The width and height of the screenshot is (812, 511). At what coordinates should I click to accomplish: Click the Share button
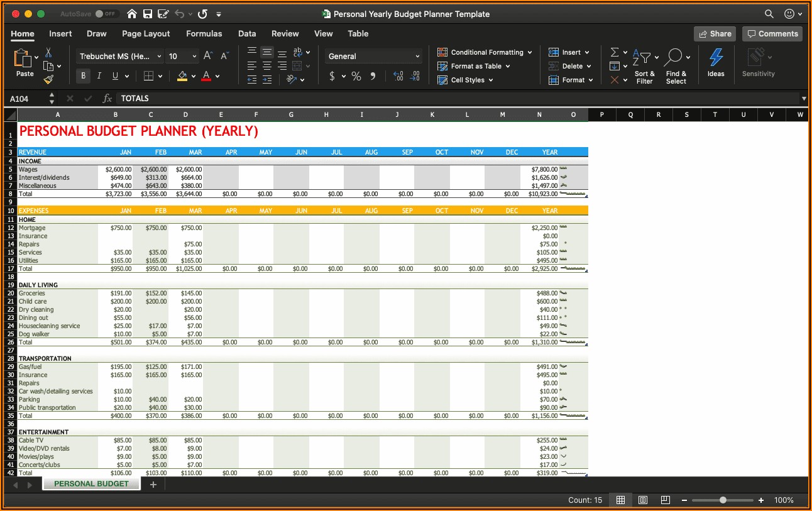click(714, 34)
